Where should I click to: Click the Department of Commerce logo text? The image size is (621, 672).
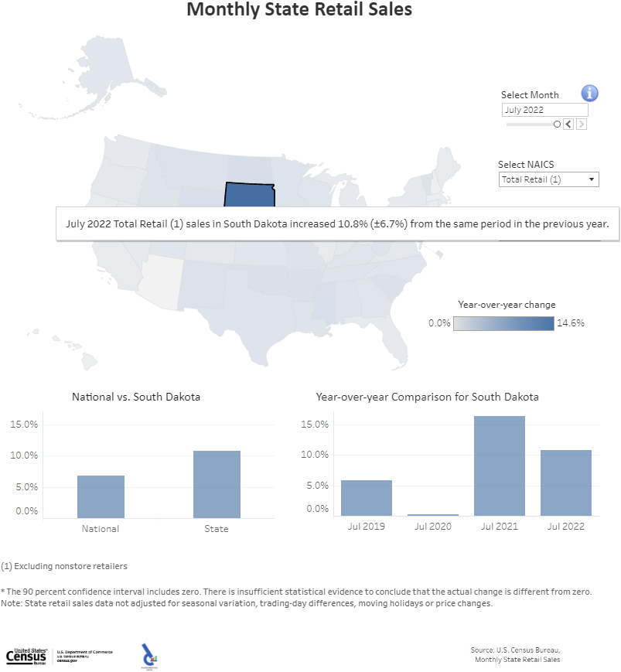pos(84,657)
